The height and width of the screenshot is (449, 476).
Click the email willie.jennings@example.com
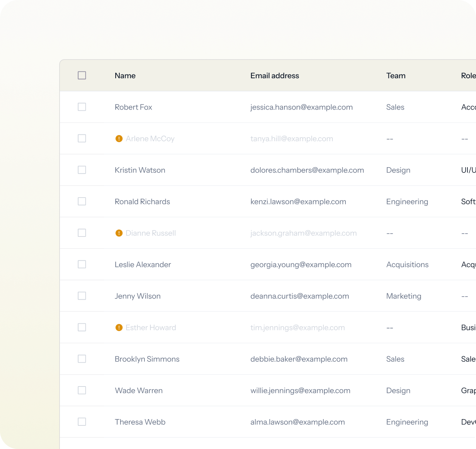300,391
